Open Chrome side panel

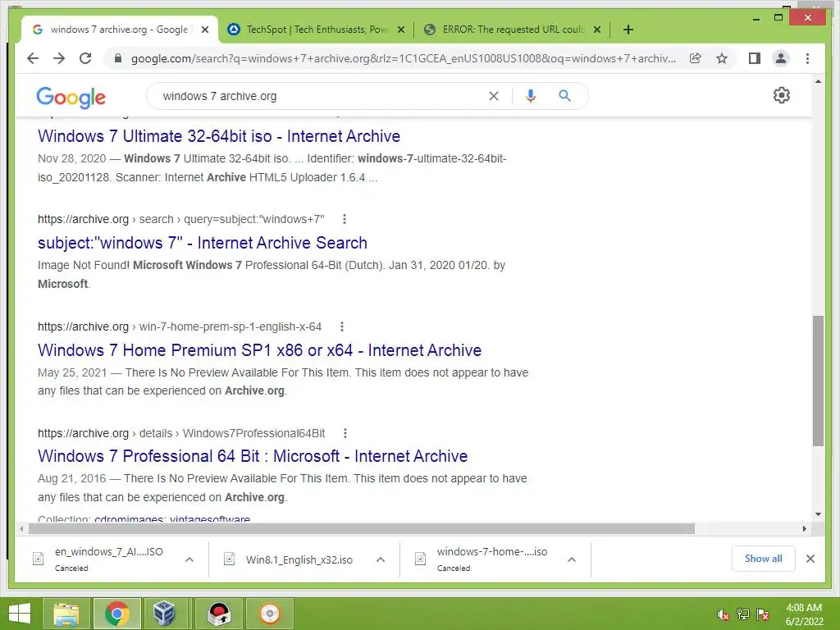(755, 58)
